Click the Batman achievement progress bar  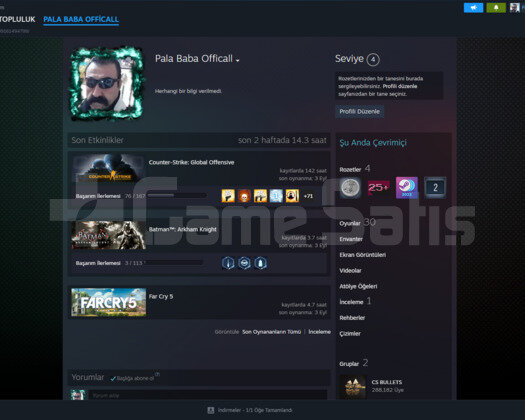[173, 263]
